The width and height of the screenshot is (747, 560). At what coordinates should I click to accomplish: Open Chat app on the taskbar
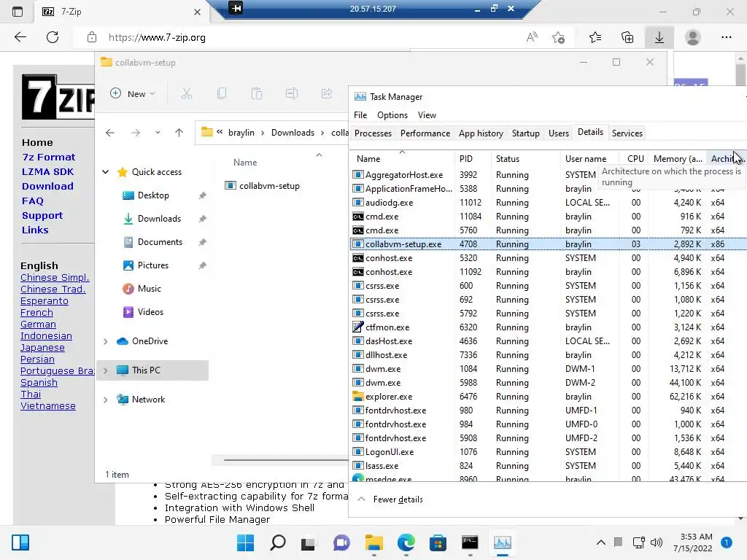tap(341, 542)
